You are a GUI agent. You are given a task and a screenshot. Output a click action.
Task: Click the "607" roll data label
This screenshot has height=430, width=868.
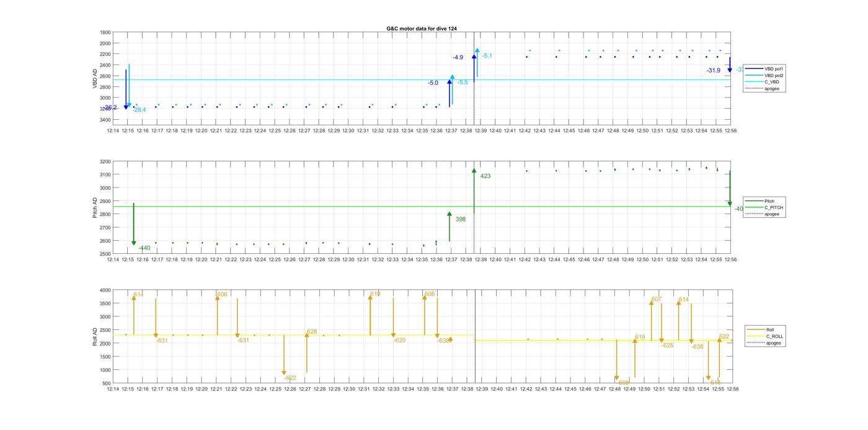tap(657, 299)
